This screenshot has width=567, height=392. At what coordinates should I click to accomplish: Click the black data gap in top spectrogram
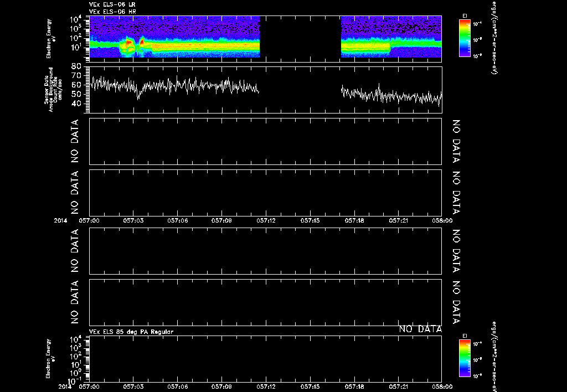click(300, 37)
